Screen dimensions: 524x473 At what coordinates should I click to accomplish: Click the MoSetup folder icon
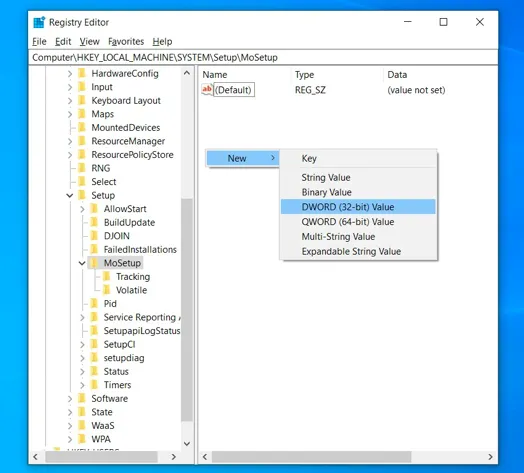pos(94,263)
